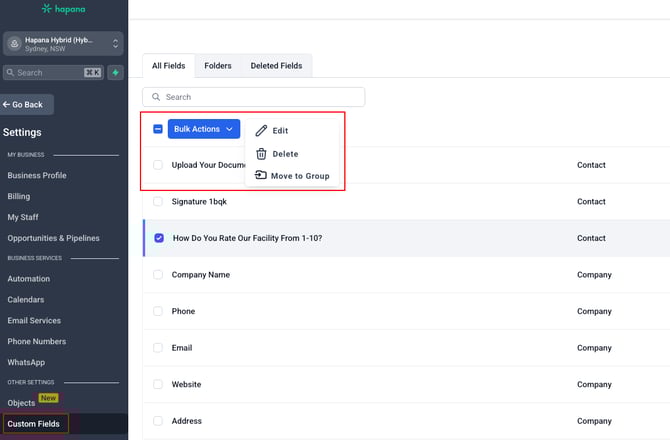Click the trash Delete icon

pyautogui.click(x=261, y=154)
